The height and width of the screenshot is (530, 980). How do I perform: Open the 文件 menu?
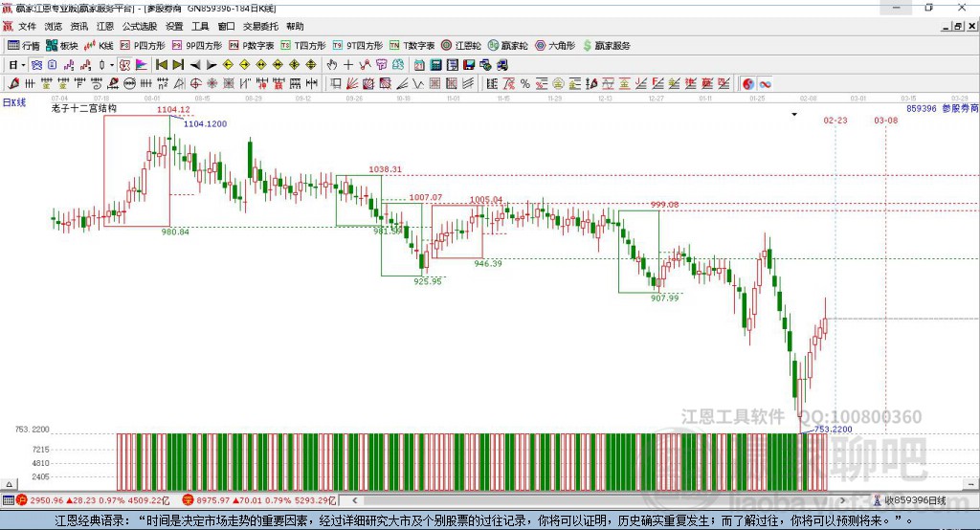pyautogui.click(x=28, y=26)
